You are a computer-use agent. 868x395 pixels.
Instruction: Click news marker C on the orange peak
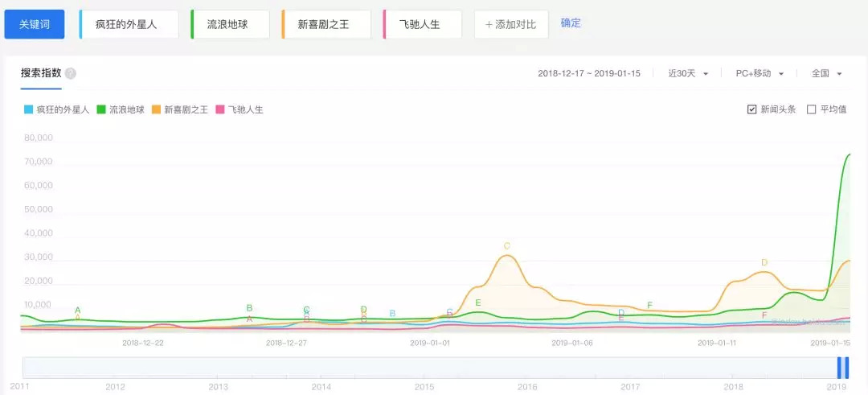[x=507, y=246]
